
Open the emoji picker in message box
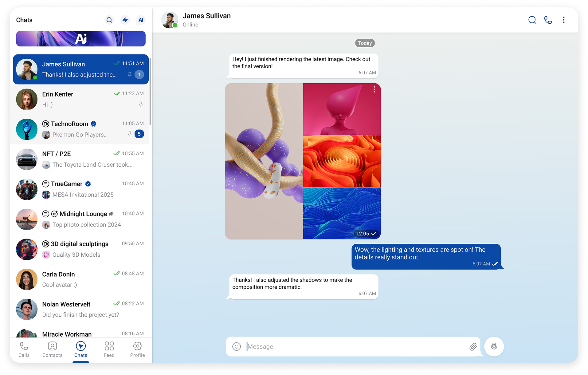point(237,346)
